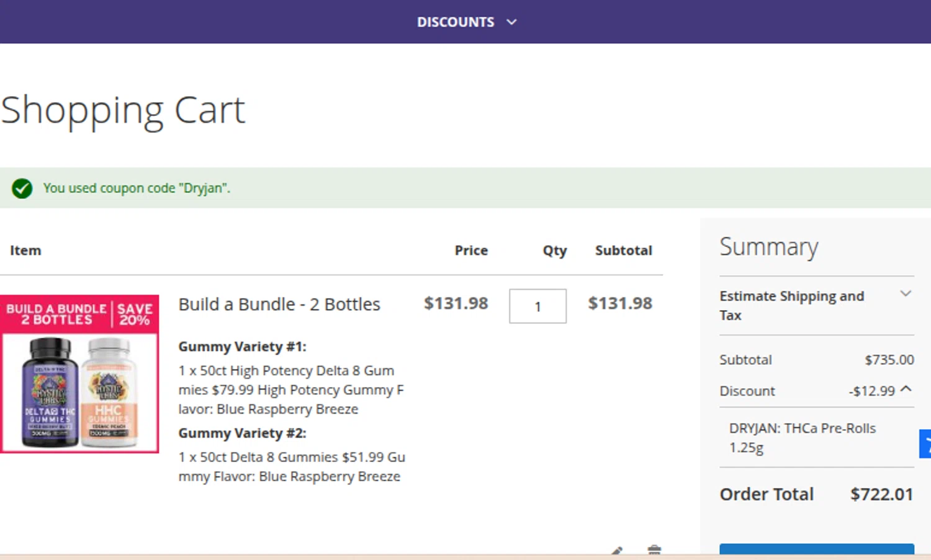Remove the bundle using trash icon
Viewport: 931px width, 560px height.
pos(654,551)
